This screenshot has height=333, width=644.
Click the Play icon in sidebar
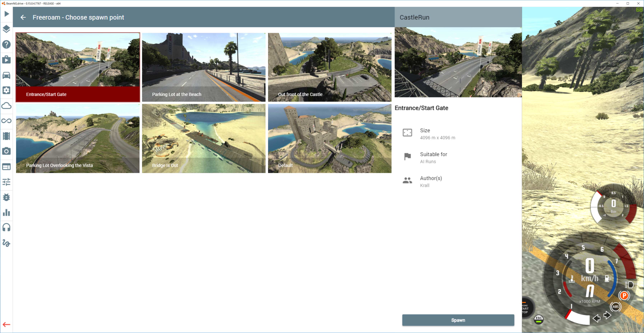click(x=6, y=14)
